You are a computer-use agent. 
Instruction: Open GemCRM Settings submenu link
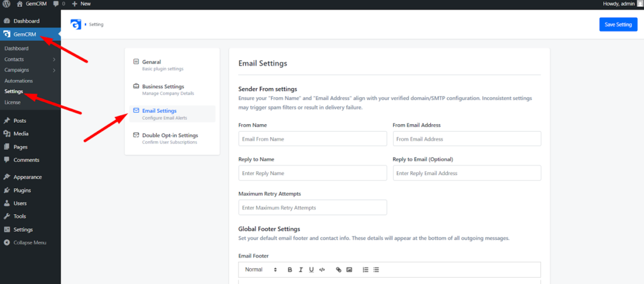pos(14,91)
